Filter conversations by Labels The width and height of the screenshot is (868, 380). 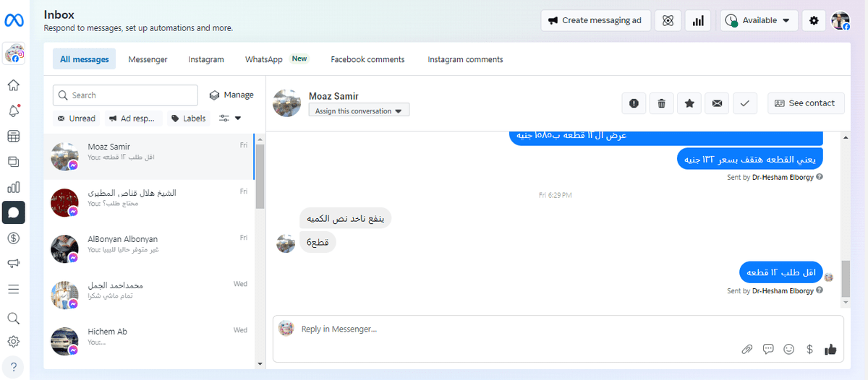point(189,118)
